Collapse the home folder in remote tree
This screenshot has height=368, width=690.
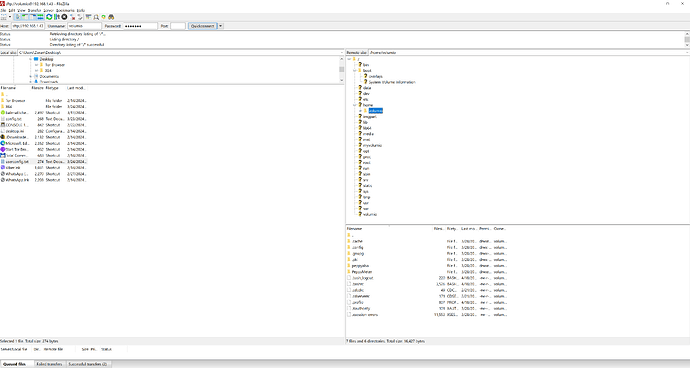tap(355, 105)
